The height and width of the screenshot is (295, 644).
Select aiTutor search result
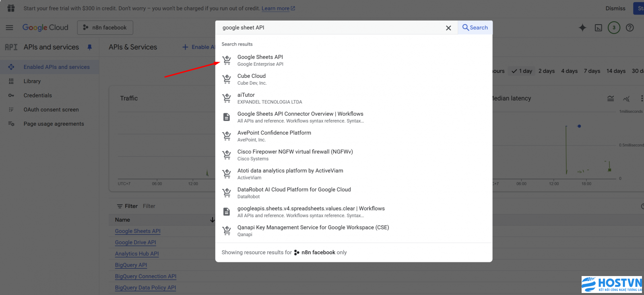click(x=354, y=98)
